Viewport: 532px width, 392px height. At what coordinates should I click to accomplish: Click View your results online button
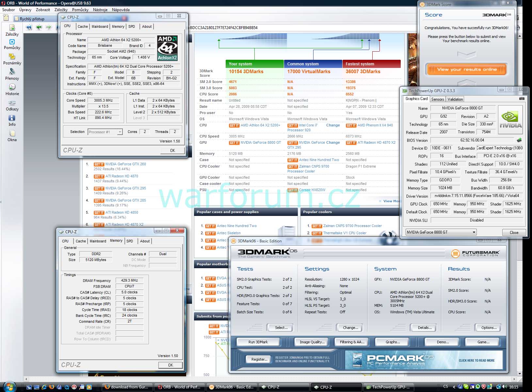tap(467, 69)
